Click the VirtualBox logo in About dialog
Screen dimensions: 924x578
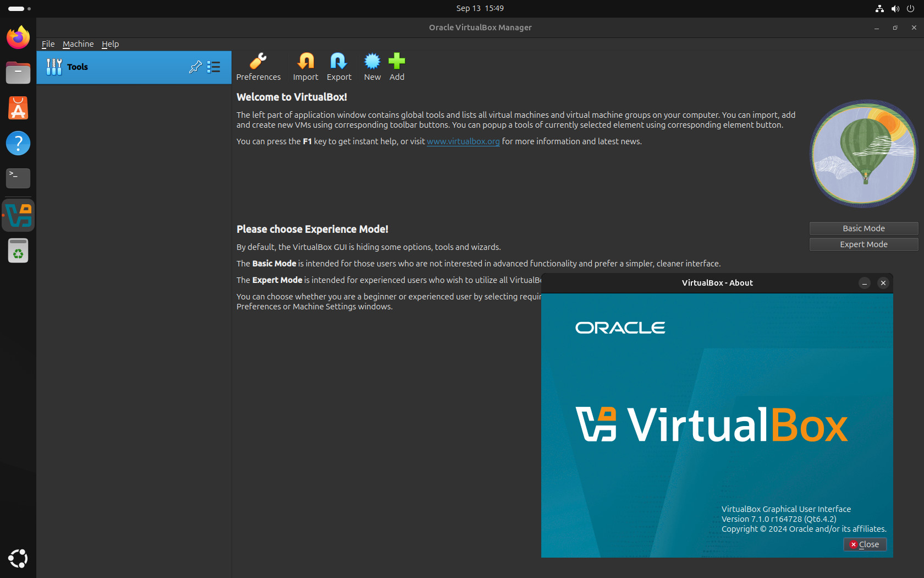point(712,424)
